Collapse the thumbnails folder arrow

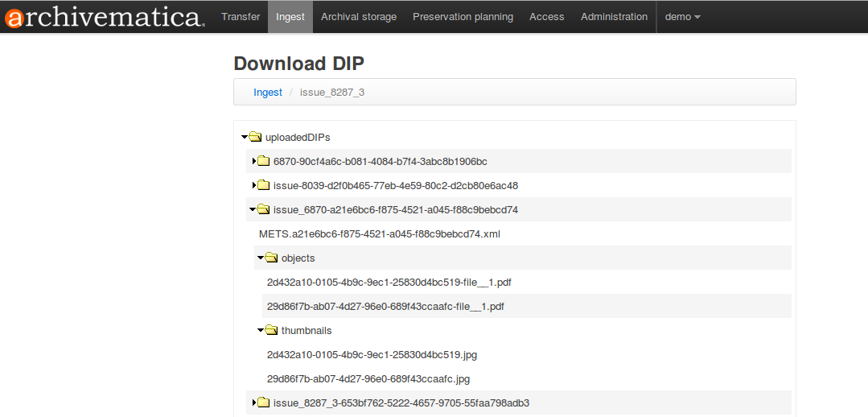[261, 330]
